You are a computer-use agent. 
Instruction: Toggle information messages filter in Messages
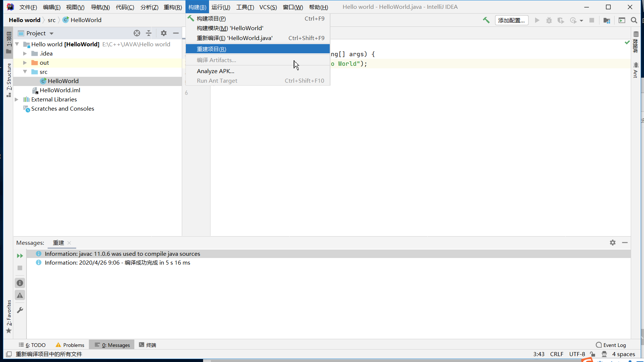(x=20, y=283)
